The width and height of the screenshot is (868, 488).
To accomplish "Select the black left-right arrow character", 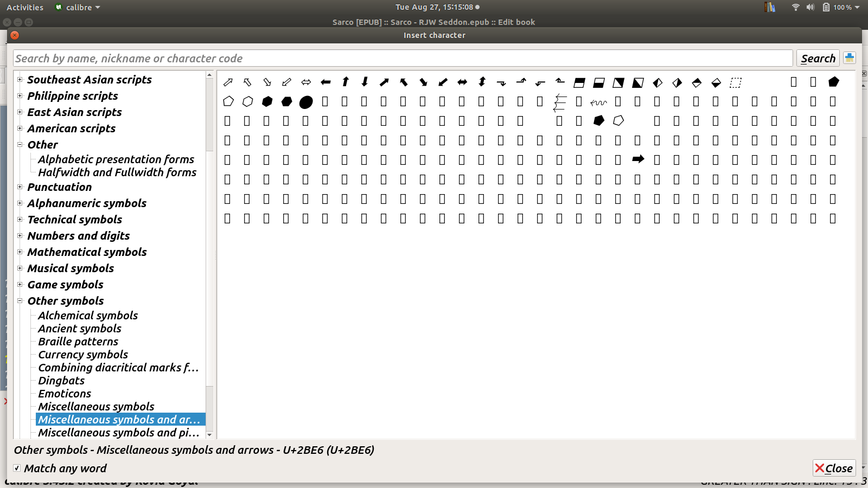I will coord(462,82).
